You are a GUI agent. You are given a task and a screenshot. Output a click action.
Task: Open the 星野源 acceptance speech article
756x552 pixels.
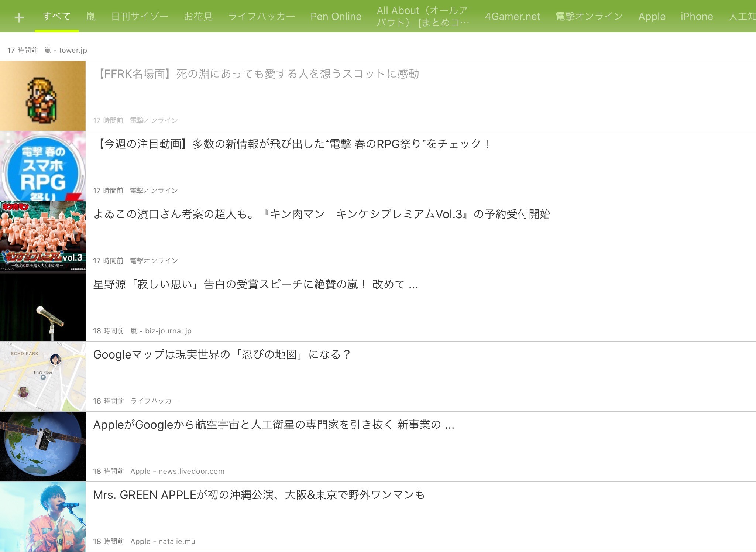tap(255, 284)
